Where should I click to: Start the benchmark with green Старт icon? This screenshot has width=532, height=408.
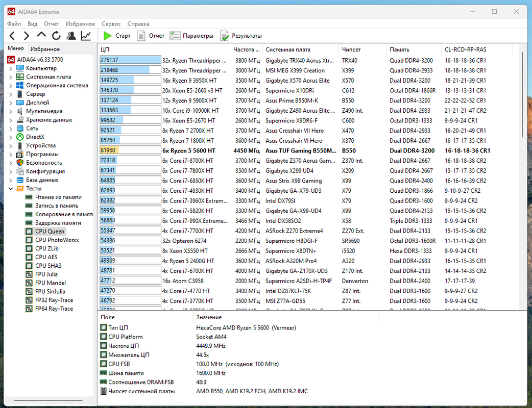[117, 36]
